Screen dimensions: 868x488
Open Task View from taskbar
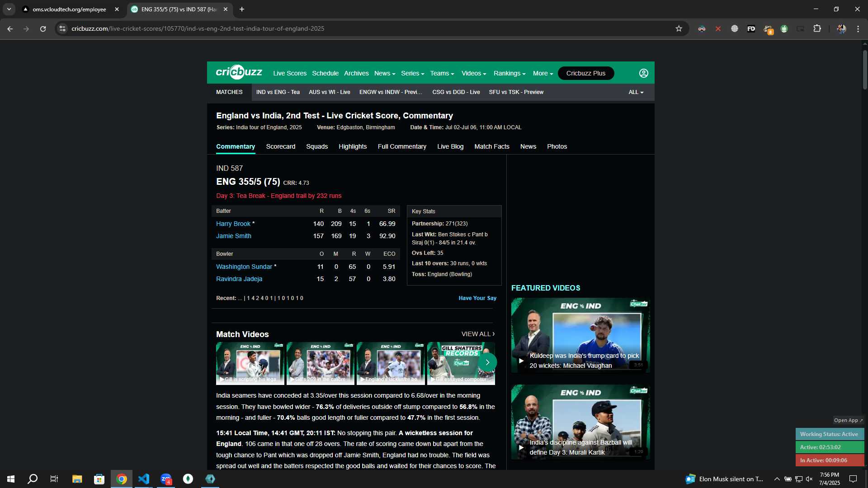coord(54,479)
